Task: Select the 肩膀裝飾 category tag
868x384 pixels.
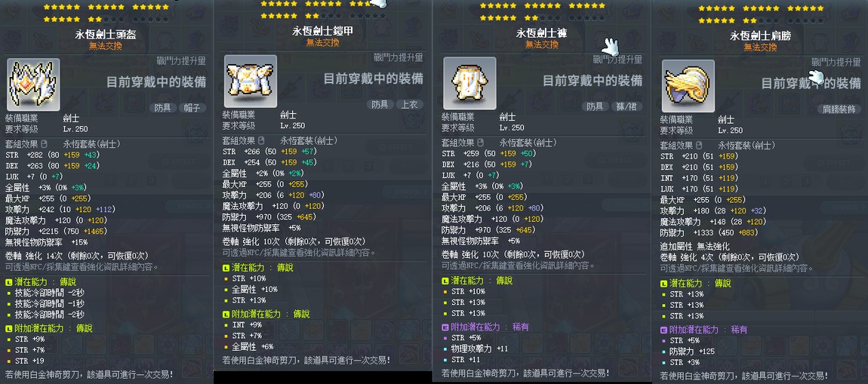Action: pyautogui.click(x=839, y=109)
